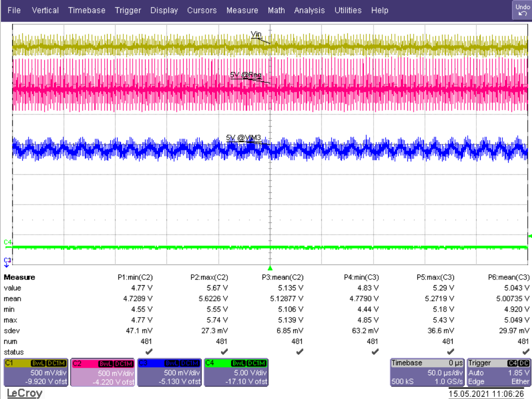Click the date and time display

pyautogui.click(x=486, y=394)
